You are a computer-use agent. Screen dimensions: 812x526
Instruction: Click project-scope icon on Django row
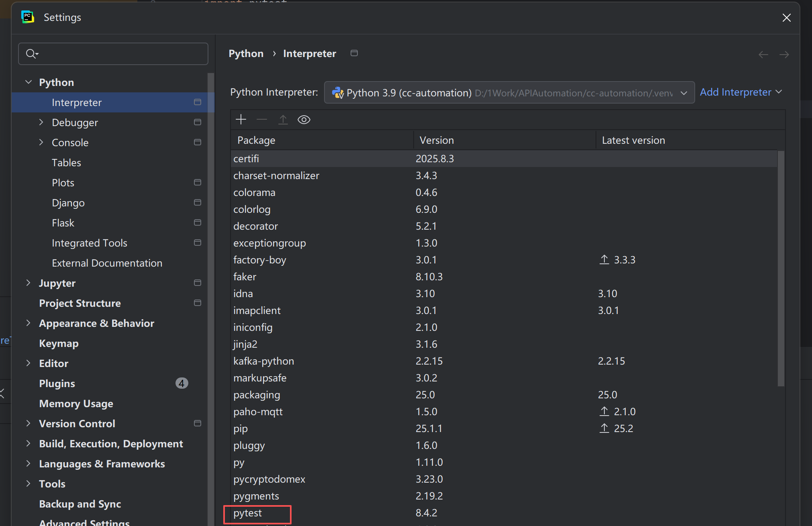(197, 202)
